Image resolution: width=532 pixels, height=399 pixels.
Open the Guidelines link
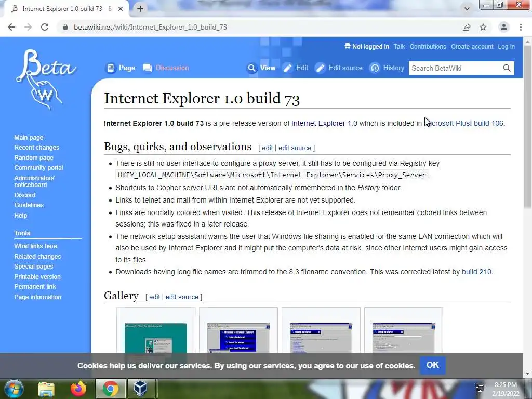point(29,205)
